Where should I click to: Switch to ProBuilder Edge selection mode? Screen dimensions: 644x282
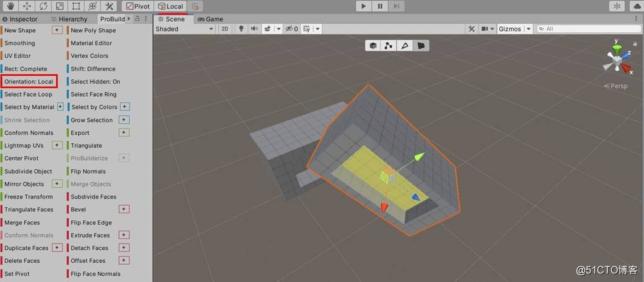pos(405,46)
